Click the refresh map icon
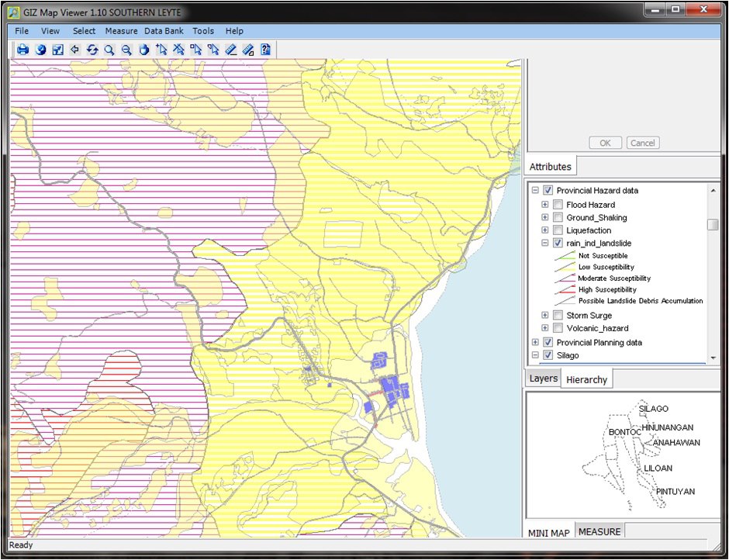Image resolution: width=729 pixels, height=560 pixels. tap(92, 50)
